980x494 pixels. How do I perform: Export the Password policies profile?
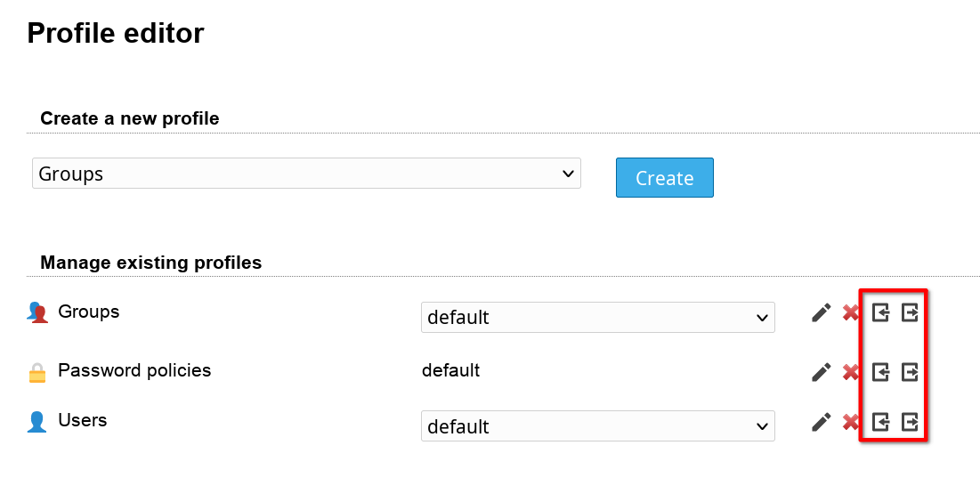coord(909,372)
